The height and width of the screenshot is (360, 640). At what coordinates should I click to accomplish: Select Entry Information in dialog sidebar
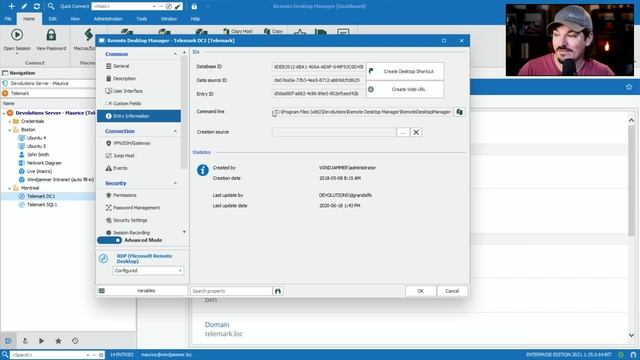139,116
